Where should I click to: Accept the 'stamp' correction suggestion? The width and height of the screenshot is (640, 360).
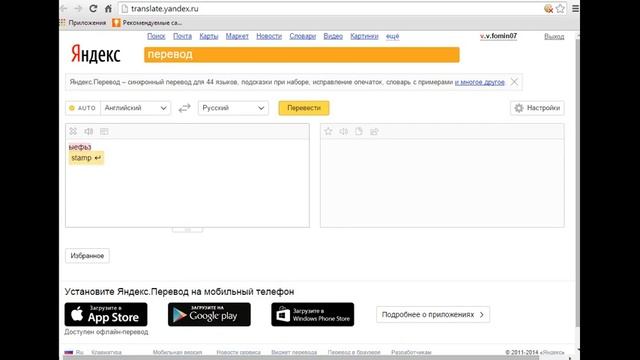click(86, 158)
